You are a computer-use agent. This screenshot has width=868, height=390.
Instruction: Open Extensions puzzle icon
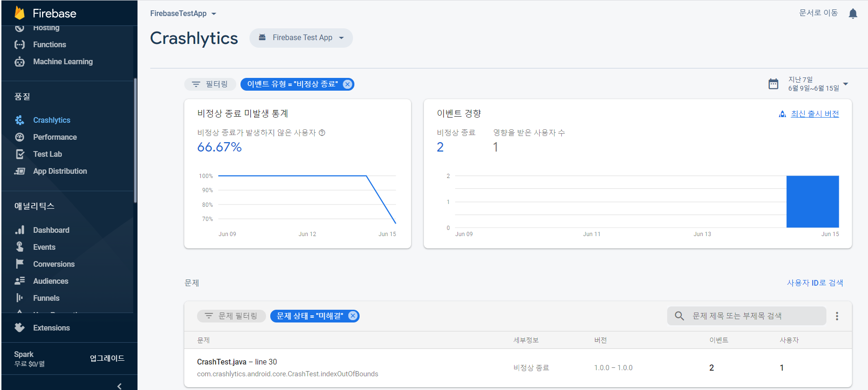point(19,328)
